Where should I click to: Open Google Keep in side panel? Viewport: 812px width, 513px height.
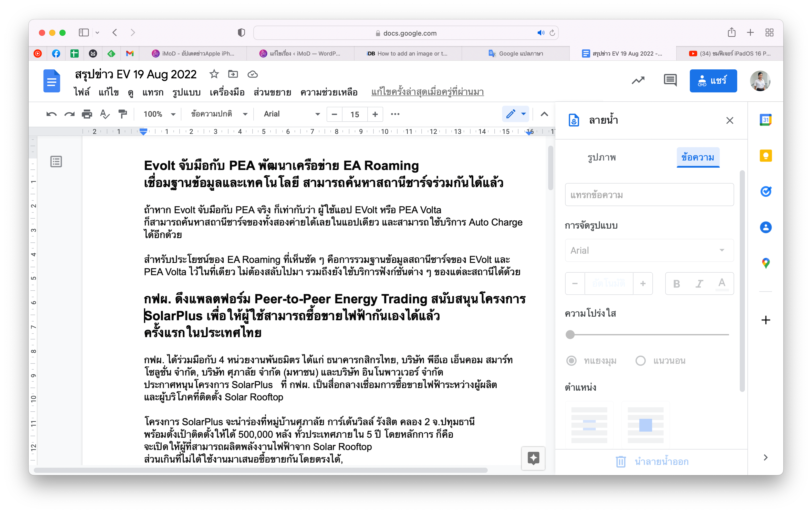pos(765,156)
